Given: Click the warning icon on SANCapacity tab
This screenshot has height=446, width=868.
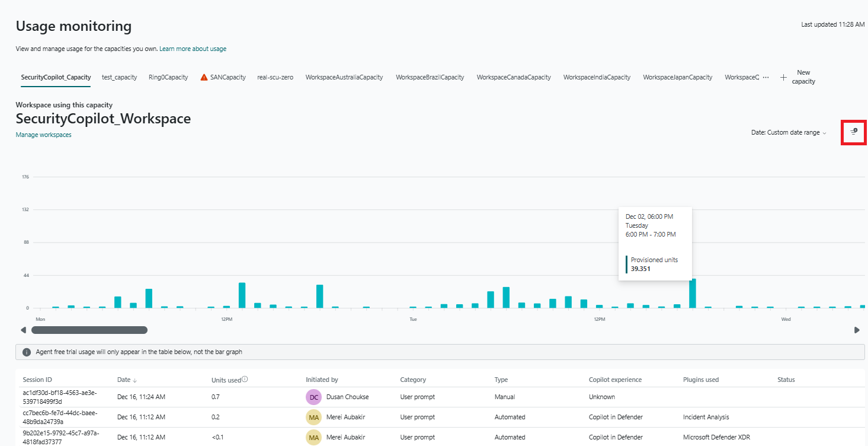Looking at the screenshot, I should click(x=203, y=77).
